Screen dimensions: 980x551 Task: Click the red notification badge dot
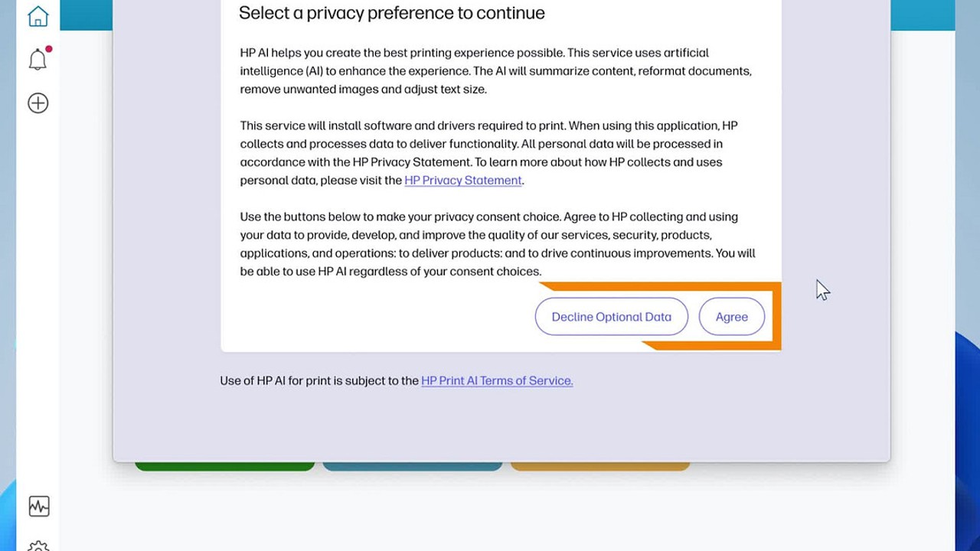pos(49,49)
